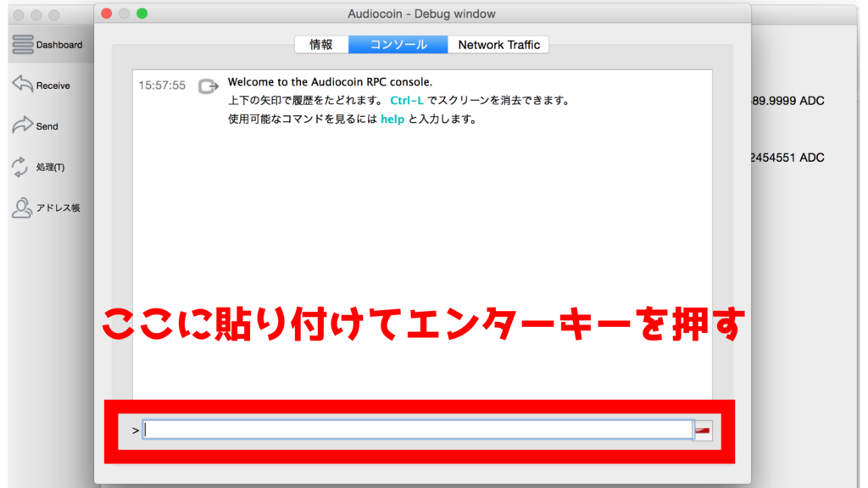Click the Receive arrow icon in sidebar
This screenshot has width=868, height=488.
(23, 84)
